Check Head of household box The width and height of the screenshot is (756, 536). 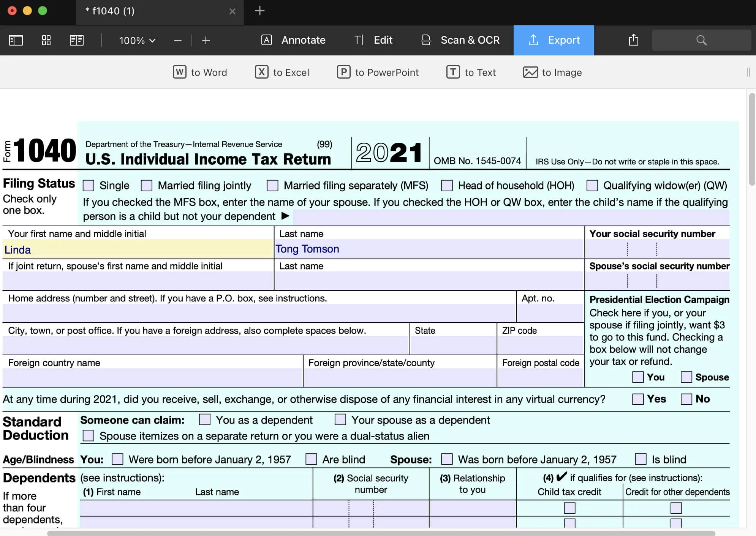point(447,185)
